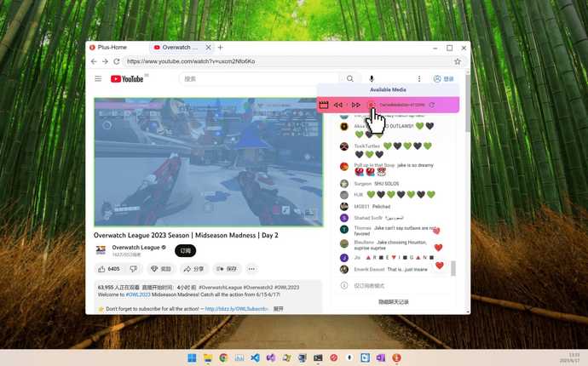Click the rewind button in Available Media bar
The image size is (588, 366).
click(338, 105)
